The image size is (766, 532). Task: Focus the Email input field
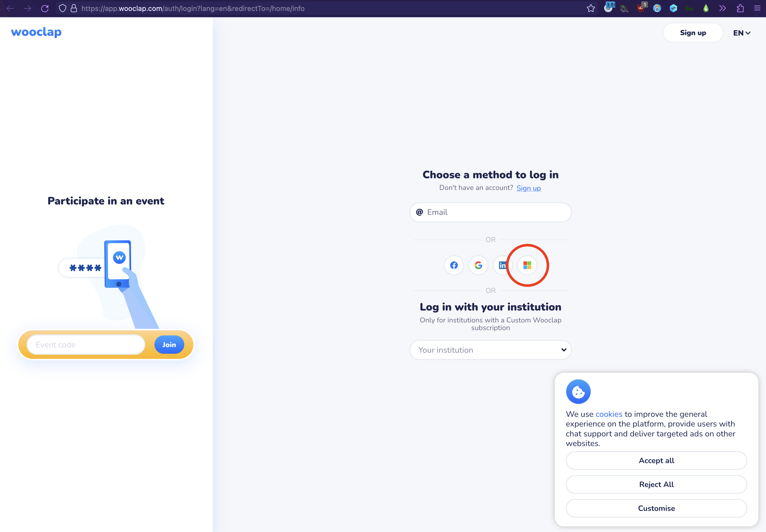490,212
